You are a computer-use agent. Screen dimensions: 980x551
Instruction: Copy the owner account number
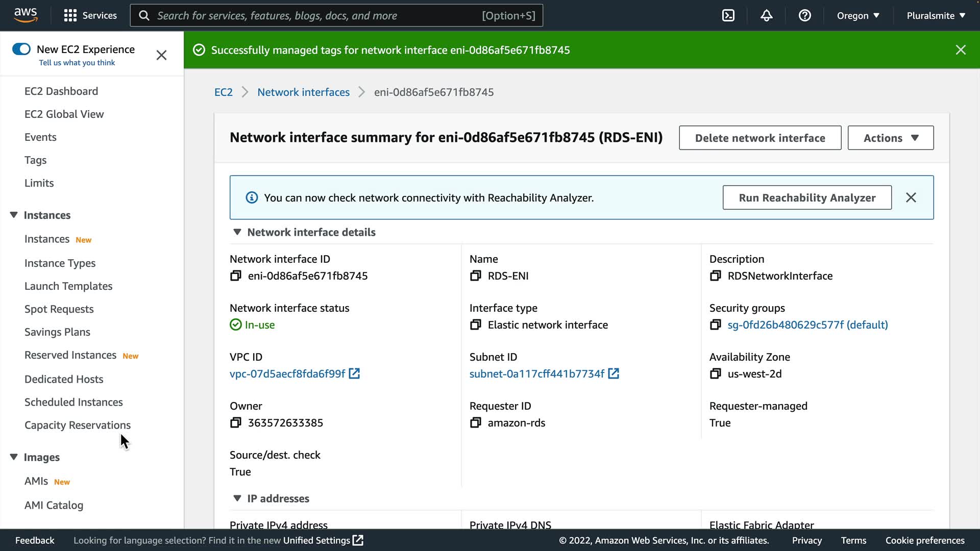pos(235,423)
